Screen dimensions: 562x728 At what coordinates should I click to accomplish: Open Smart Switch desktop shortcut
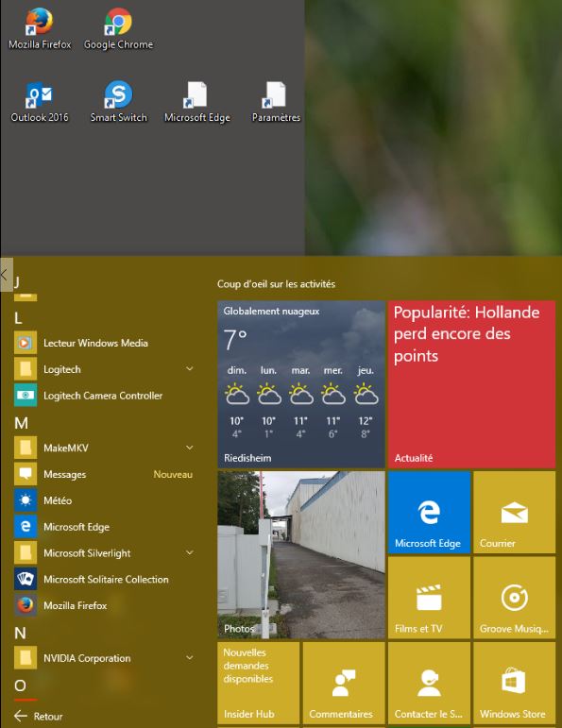[118, 102]
